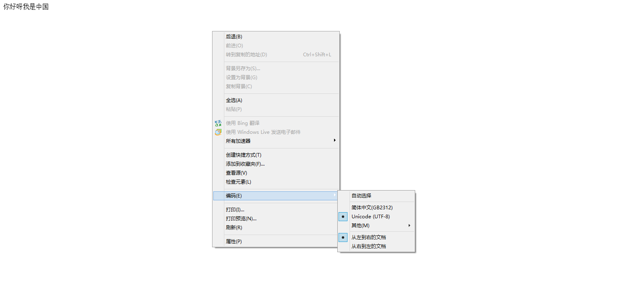Choose 添加到收藏夹(F)... entry
644x295 pixels.
tap(276, 164)
